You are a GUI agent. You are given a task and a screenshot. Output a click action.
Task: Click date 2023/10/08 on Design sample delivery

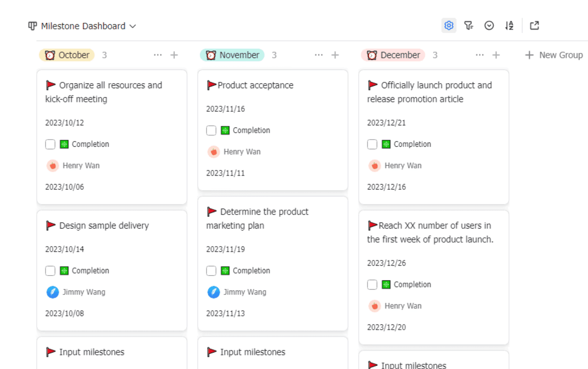point(65,314)
